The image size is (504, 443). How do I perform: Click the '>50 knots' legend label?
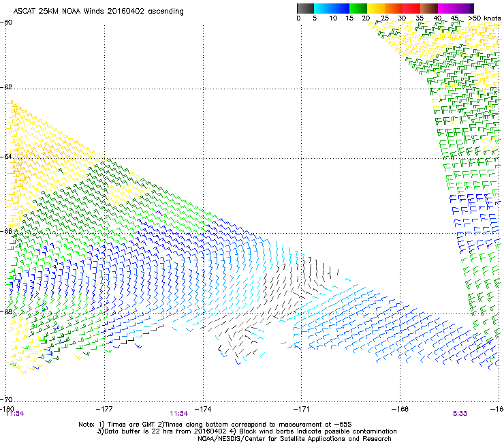484,18
